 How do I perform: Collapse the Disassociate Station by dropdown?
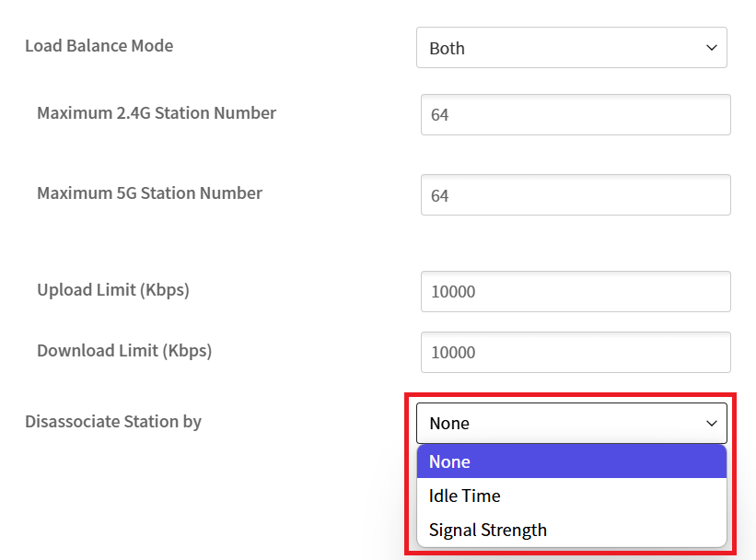(x=571, y=423)
